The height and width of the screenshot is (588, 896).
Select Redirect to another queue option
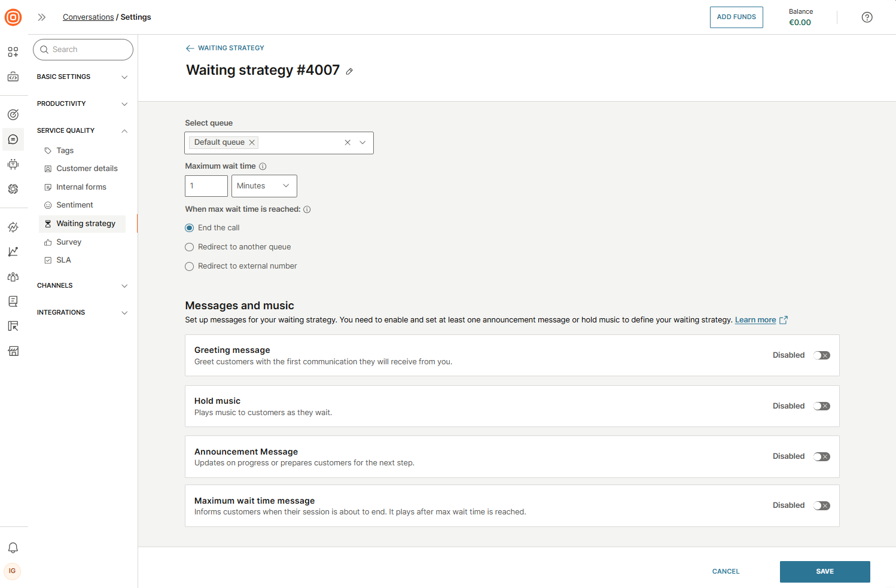pyautogui.click(x=190, y=247)
